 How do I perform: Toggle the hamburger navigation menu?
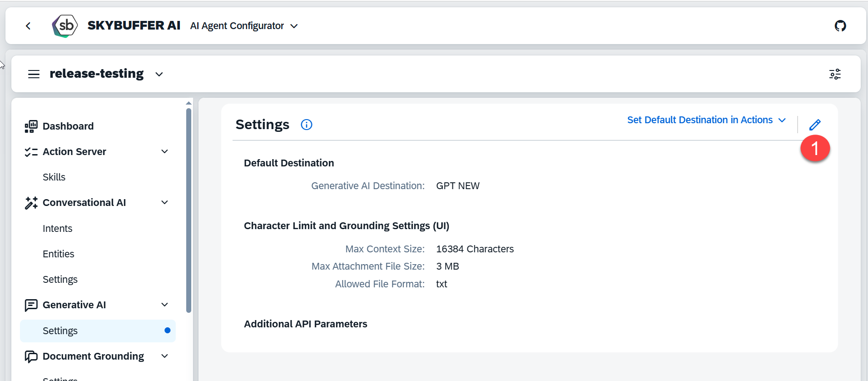point(34,74)
